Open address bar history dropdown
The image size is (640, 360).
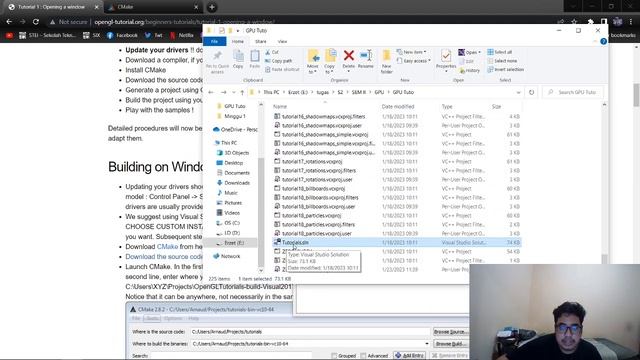pos(518,92)
